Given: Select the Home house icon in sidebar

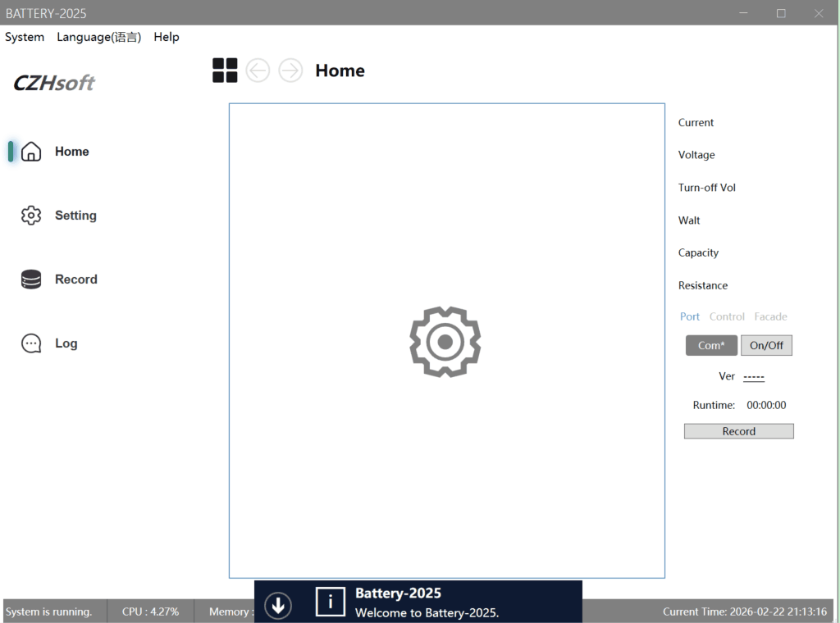Looking at the screenshot, I should tap(31, 152).
